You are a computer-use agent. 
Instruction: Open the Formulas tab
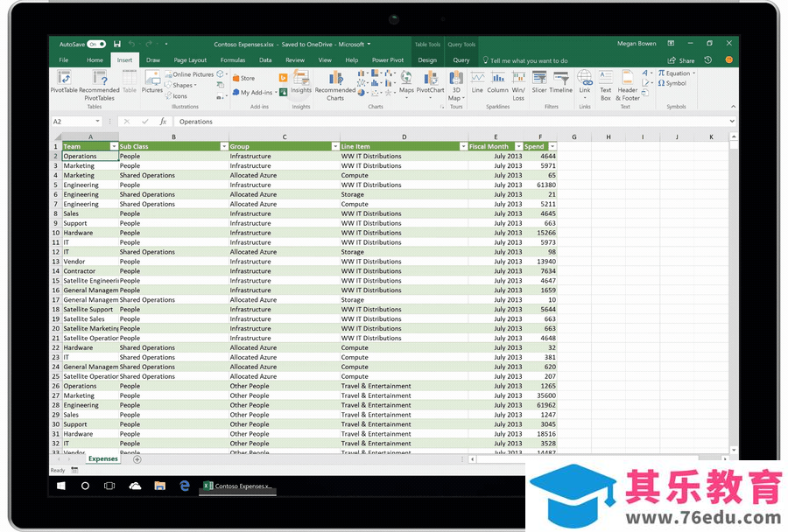tap(233, 60)
